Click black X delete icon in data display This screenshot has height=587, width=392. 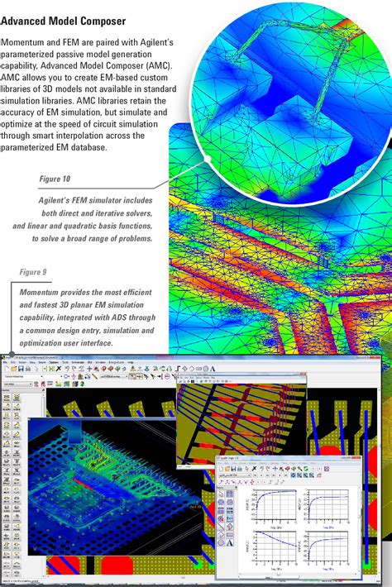coord(254,469)
